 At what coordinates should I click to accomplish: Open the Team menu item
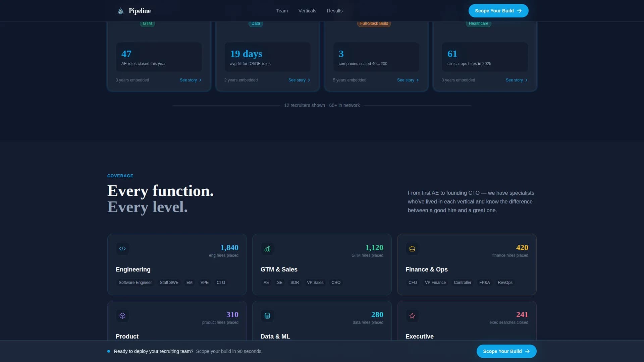[282, 10]
